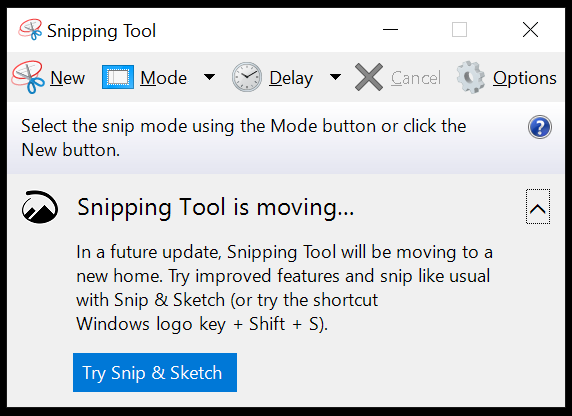The height and width of the screenshot is (416, 572).
Task: Click the Delay text label
Action: coord(291,78)
